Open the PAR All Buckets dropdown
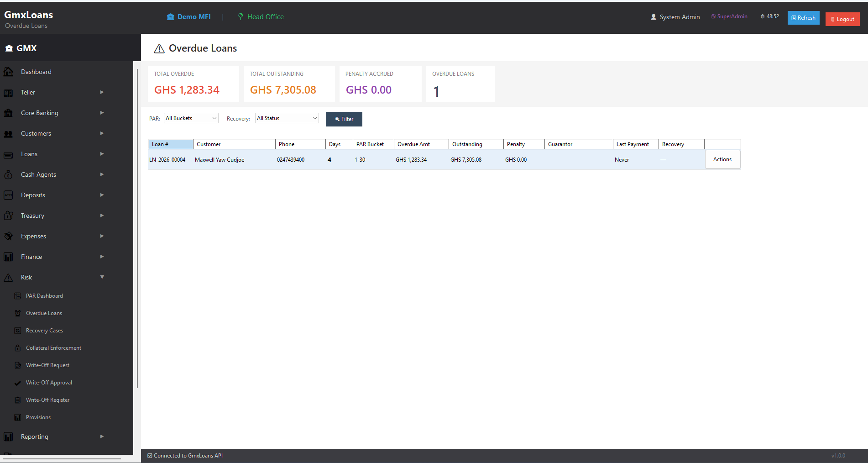 (191, 118)
